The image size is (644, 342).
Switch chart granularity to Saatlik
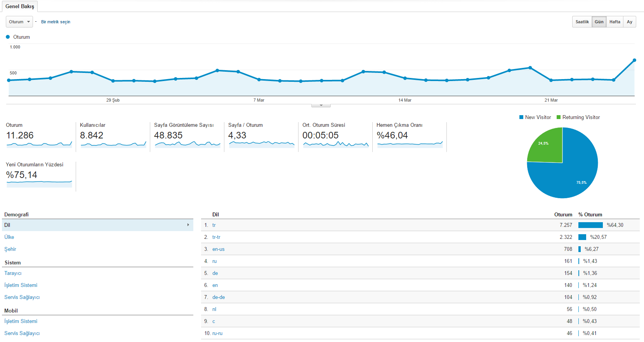[582, 22]
